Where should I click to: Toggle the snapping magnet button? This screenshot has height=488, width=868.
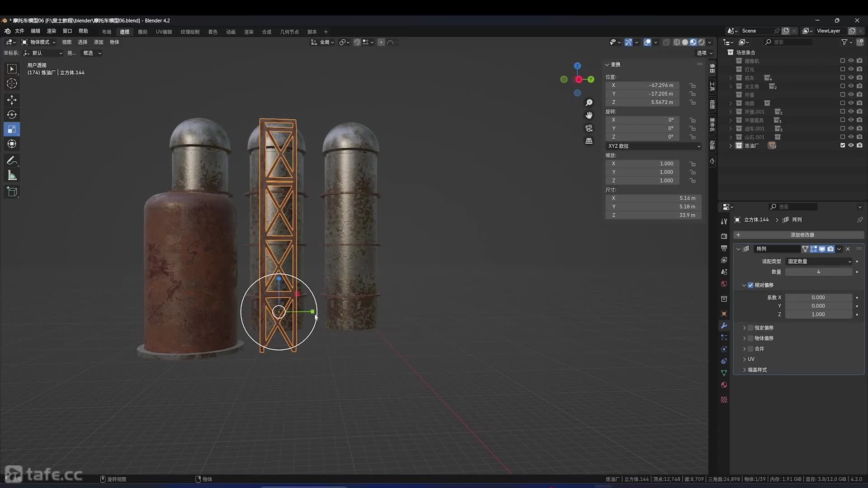point(357,42)
